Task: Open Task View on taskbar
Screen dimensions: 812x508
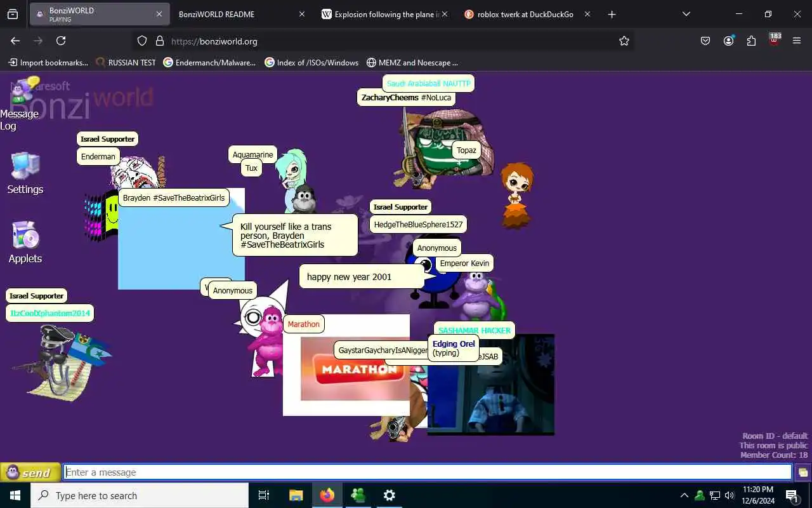Action: (x=264, y=495)
